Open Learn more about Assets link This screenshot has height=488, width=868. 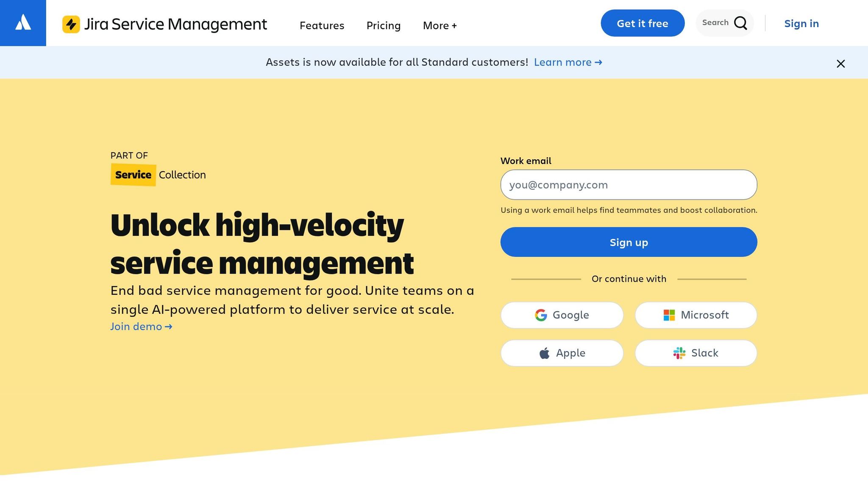568,62
